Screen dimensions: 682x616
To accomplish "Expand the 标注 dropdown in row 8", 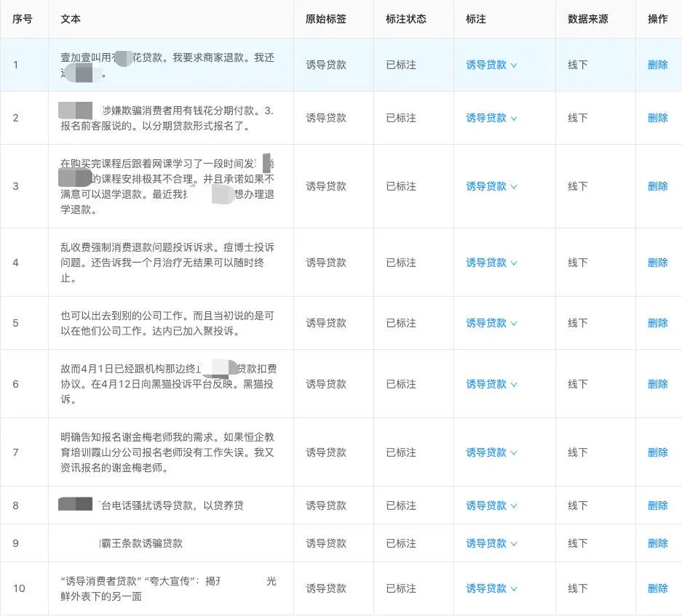I will (x=491, y=505).
